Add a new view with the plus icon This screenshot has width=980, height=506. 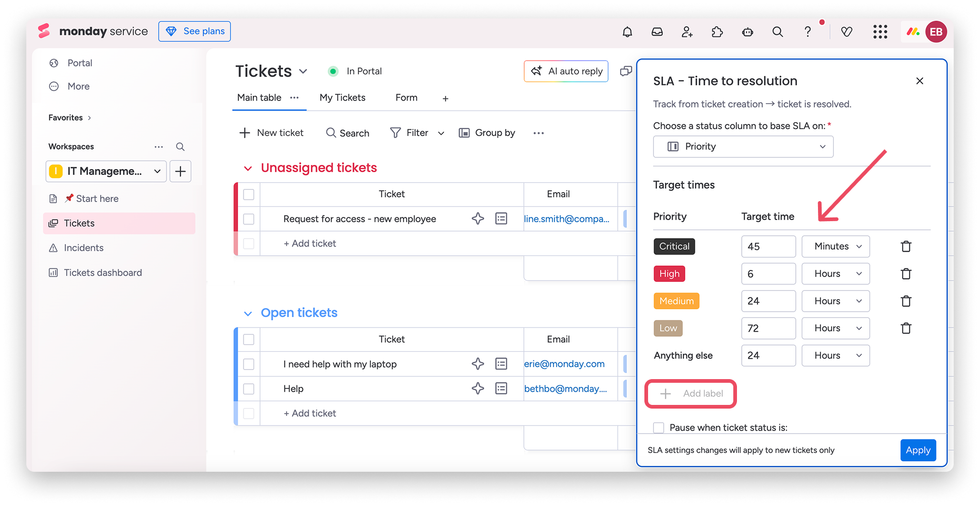pyautogui.click(x=446, y=98)
